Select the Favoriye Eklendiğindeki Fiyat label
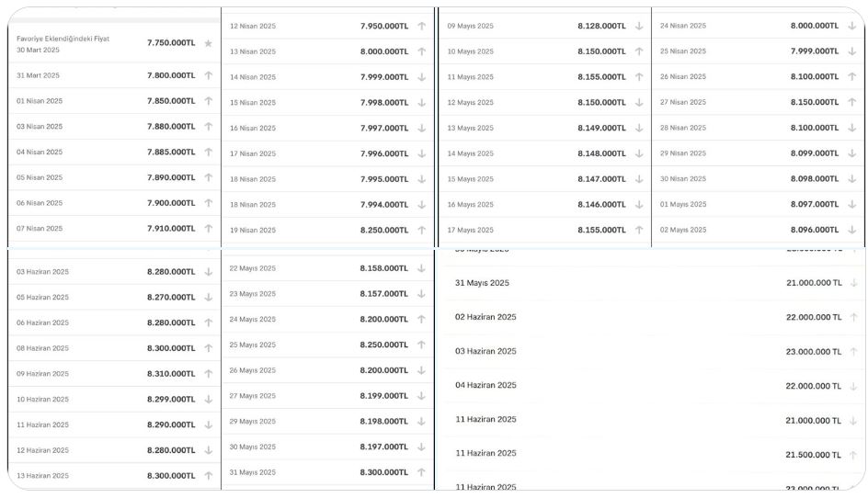The width and height of the screenshot is (868, 498). coord(63,39)
